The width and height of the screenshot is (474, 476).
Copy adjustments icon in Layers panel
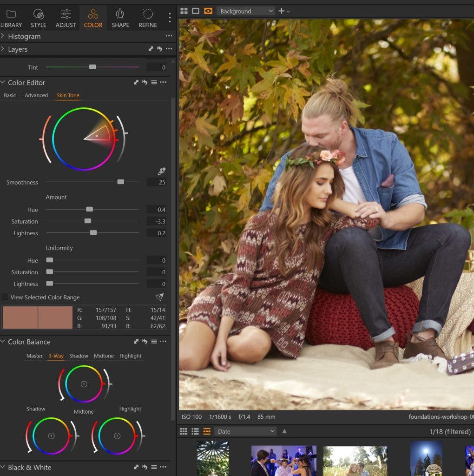click(x=151, y=48)
